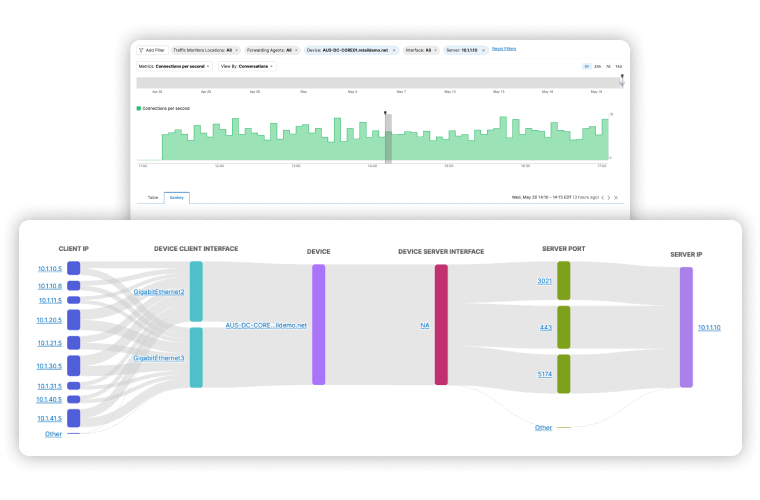Open client IP 10.1.21.5 link
760x500 pixels.
50,343
